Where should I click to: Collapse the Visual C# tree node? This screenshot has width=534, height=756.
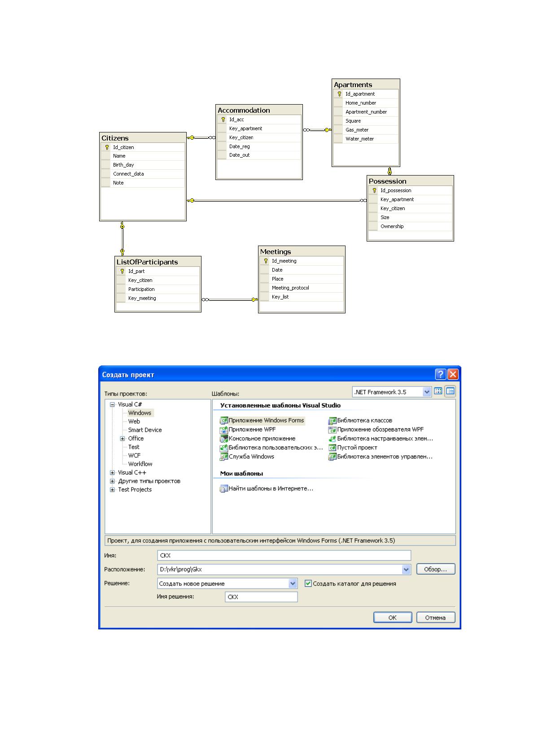[x=113, y=404]
